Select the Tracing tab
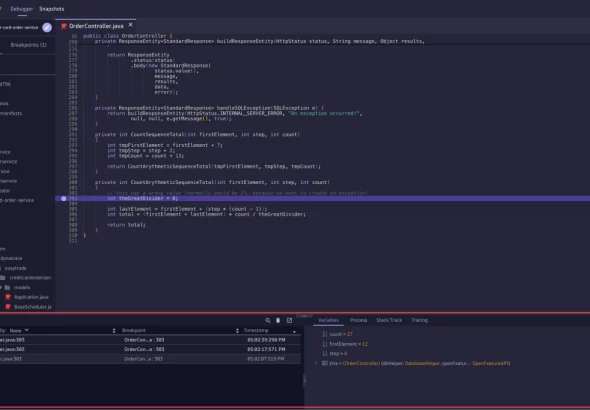The width and height of the screenshot is (590, 410). (420, 320)
